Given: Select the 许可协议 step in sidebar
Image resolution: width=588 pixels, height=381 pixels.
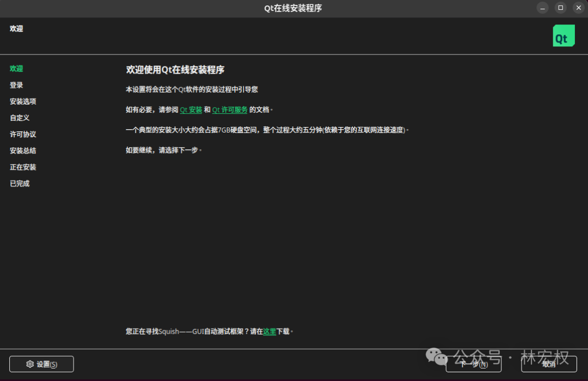Looking at the screenshot, I should click(x=23, y=135).
